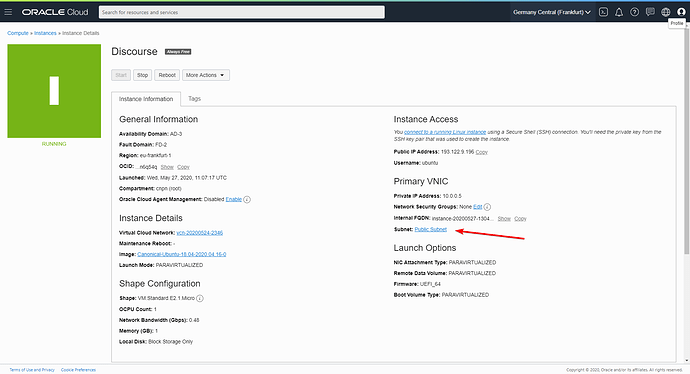Open Cookie Preferences in footer
690x374 pixels.
[x=78, y=370]
